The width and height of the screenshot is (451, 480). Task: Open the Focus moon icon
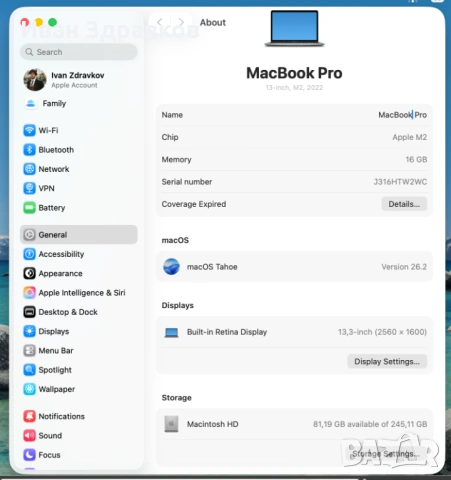(29, 455)
